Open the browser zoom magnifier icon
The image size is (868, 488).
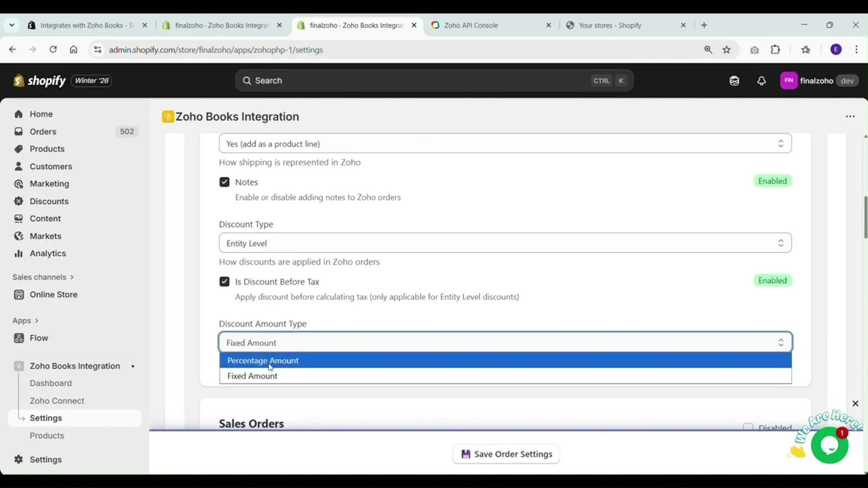[708, 49]
